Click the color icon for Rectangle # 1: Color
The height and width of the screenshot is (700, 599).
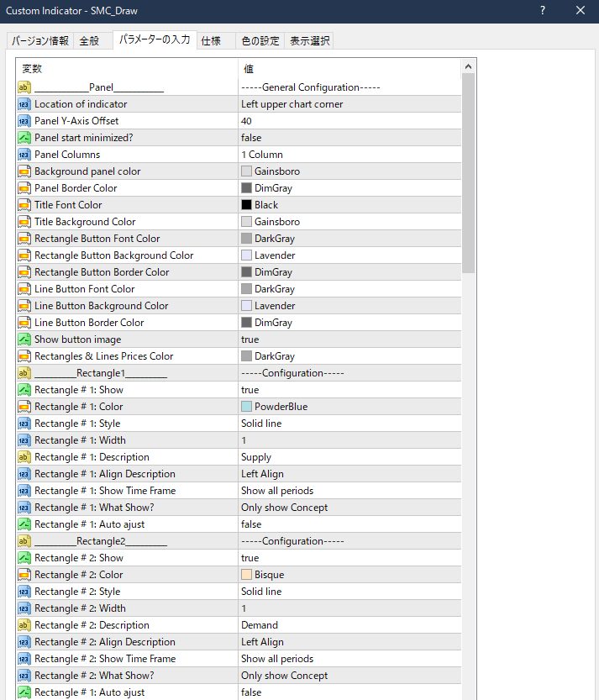24,407
